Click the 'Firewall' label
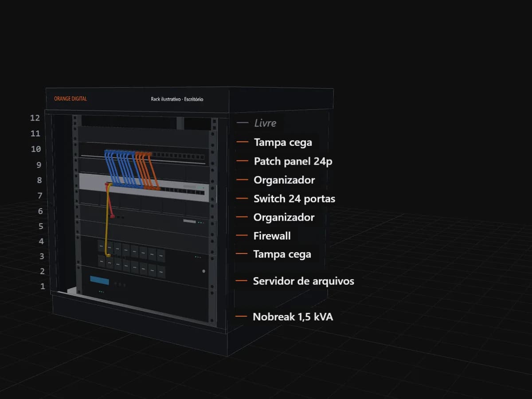The image size is (532, 399). pos(272,236)
